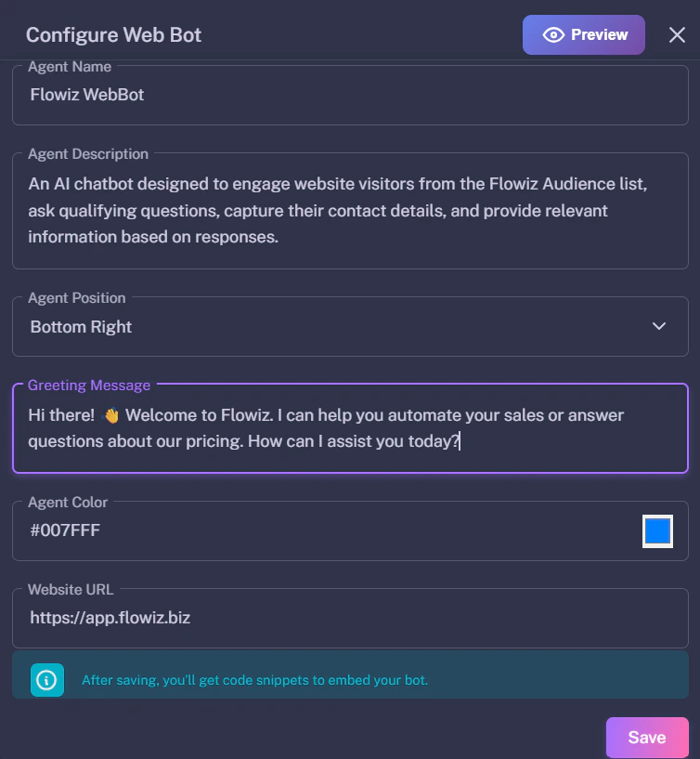Click inside the Agent Description text area
This screenshot has height=759, width=700.
350,210
